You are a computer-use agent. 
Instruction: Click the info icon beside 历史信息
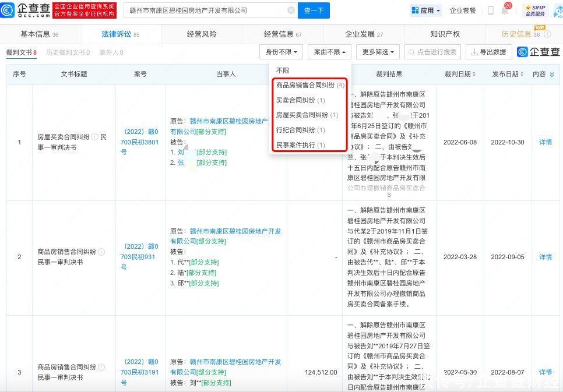tap(548, 34)
